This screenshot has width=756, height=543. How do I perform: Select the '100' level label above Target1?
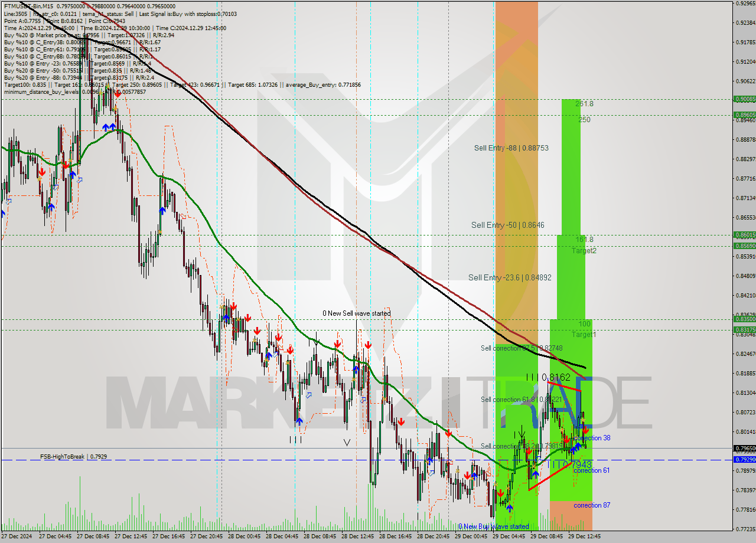pos(584,324)
